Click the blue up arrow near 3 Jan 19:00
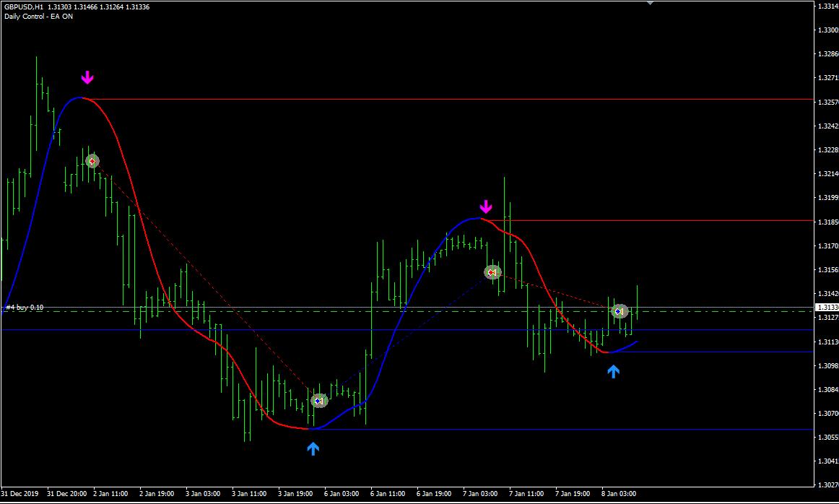This screenshot has height=504, width=839. [313, 448]
